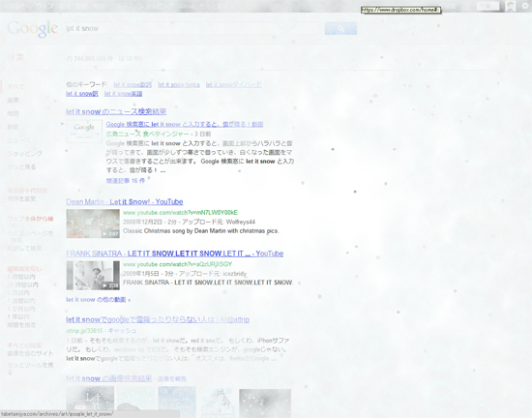
Task: Click the Google logo news thumbnail
Action: click(x=84, y=131)
